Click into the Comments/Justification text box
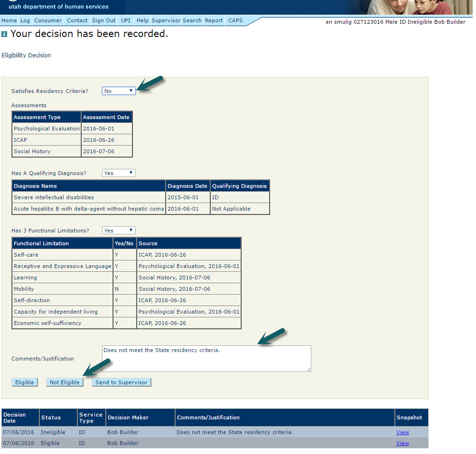Image resolution: width=476 pixels, height=454 pixels. coord(206,359)
